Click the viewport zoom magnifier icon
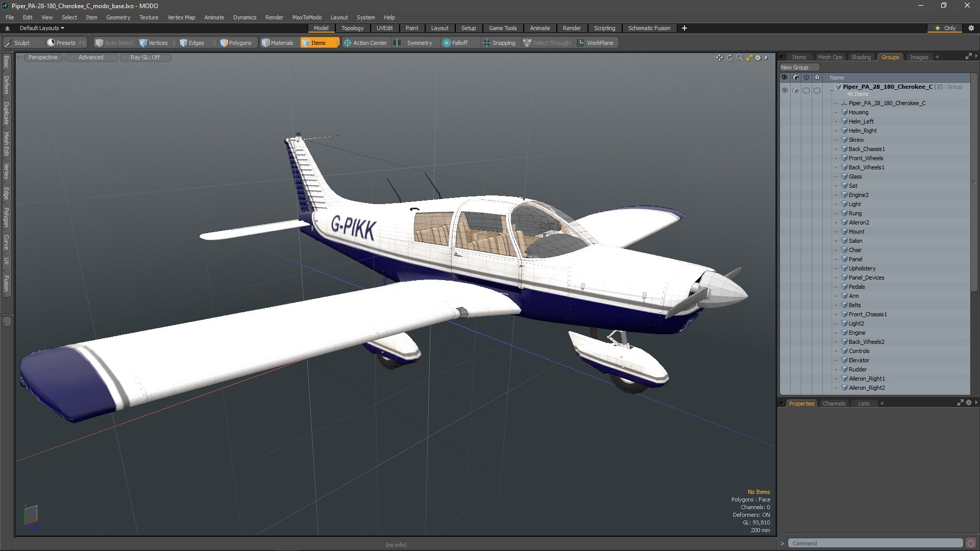This screenshot has height=551, width=980. click(x=740, y=58)
